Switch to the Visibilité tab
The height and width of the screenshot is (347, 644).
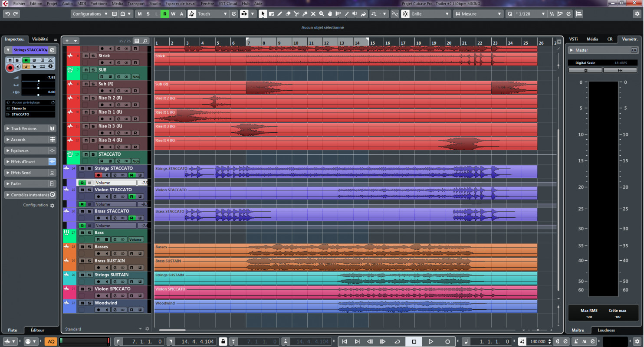pyautogui.click(x=40, y=39)
